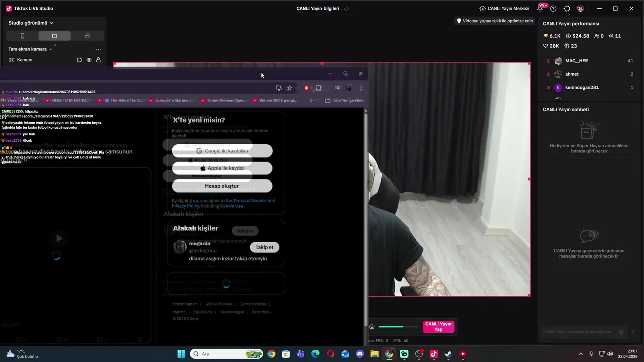The height and width of the screenshot is (362, 644).
Task: Open the Privacy Policy link
Action: point(185,206)
